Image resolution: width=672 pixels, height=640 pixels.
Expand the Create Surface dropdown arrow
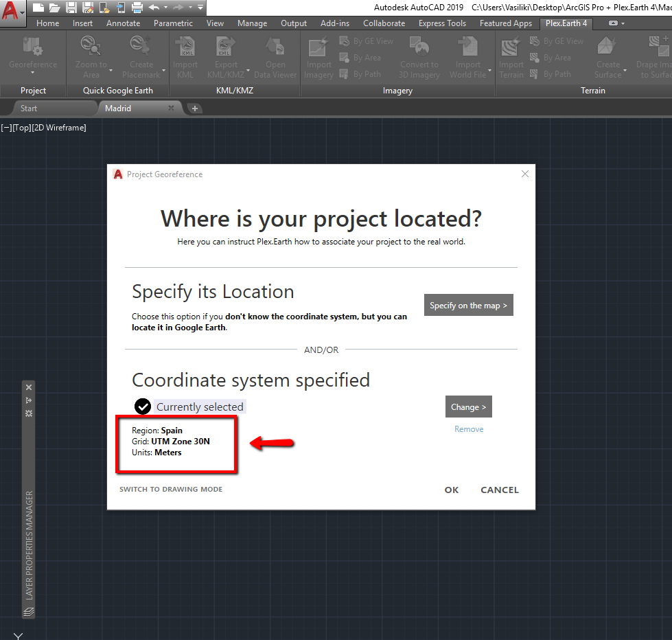[625, 70]
